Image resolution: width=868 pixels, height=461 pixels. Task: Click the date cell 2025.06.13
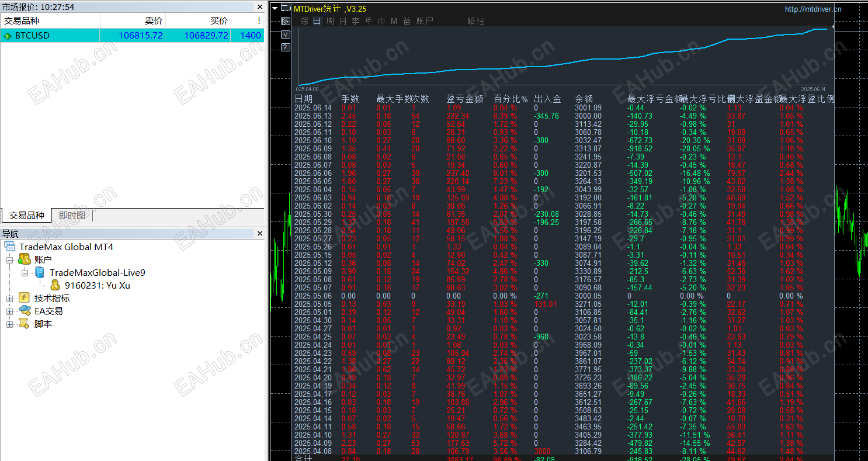(x=313, y=116)
